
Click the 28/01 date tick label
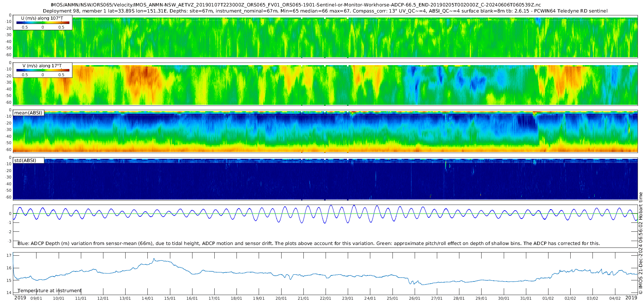[459, 298]
